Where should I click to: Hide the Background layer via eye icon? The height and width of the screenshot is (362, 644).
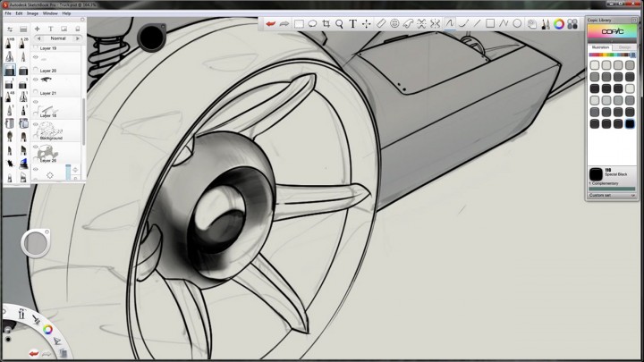point(35,124)
